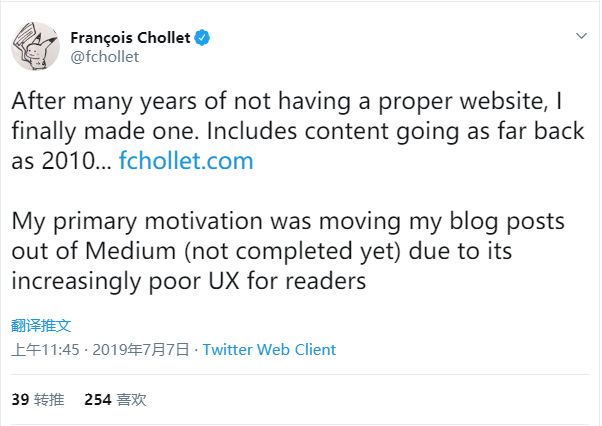
Task: Open the @fchollet handle
Action: click(104, 57)
